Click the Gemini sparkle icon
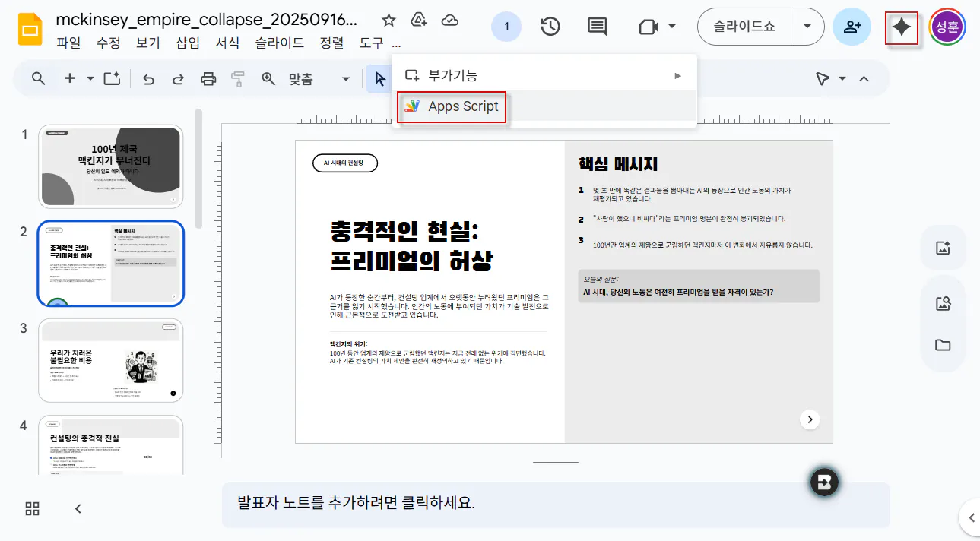The image size is (980, 541). tap(902, 27)
